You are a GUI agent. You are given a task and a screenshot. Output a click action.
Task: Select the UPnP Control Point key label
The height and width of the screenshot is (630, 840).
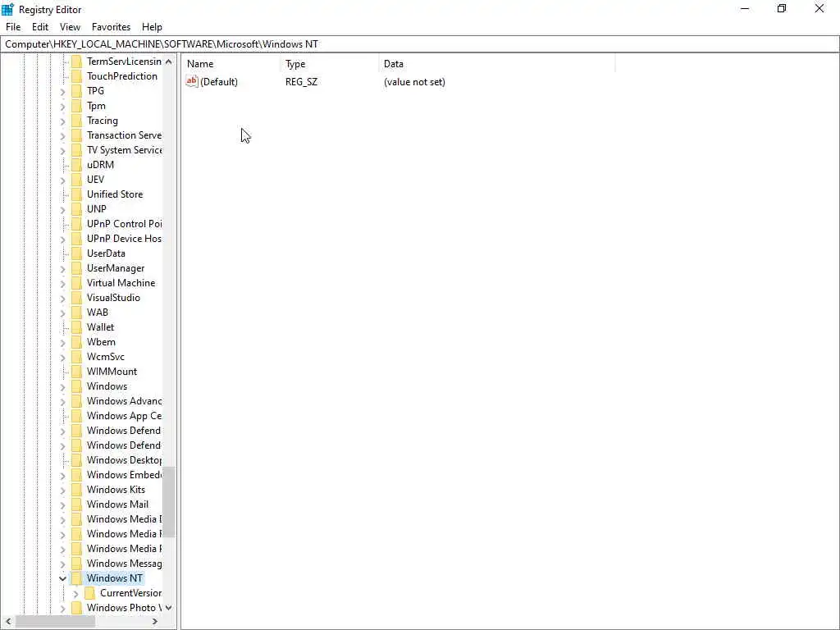[x=125, y=224]
